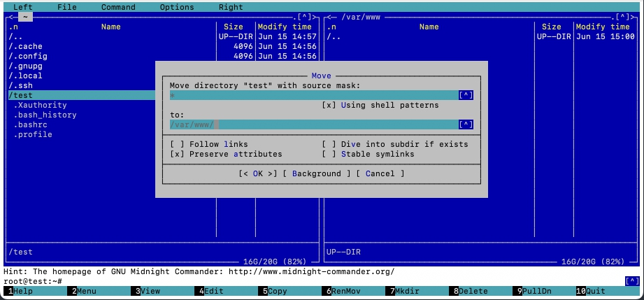This screenshot has width=644, height=300.
Task: Cancel the Move dialog
Action: 380,174
